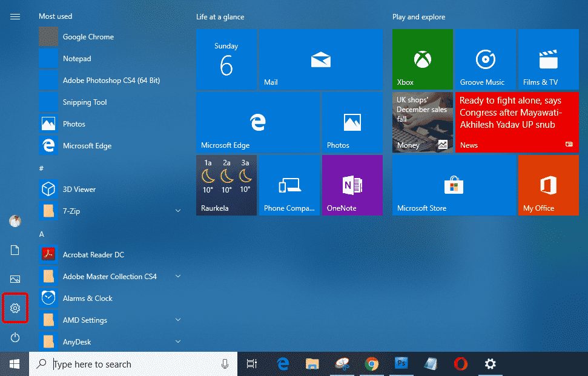The width and height of the screenshot is (588, 376).
Task: Open the Power options icon
Action: (x=15, y=337)
